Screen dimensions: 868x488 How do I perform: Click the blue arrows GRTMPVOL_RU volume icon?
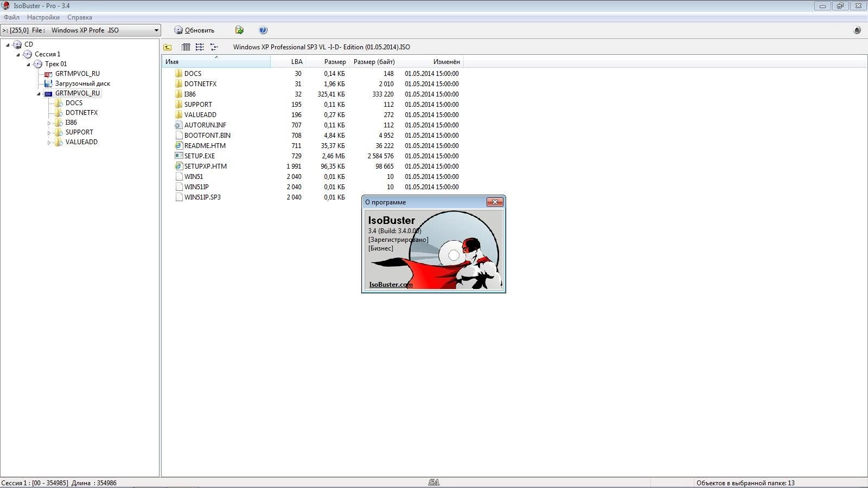[48, 93]
